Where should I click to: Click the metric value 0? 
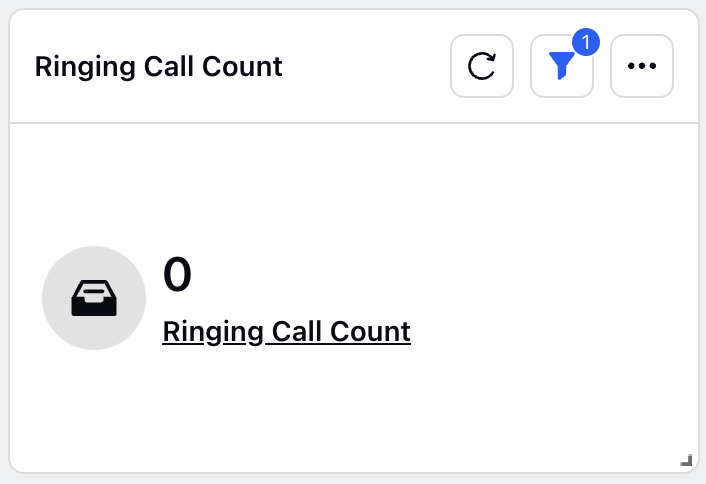tap(177, 274)
